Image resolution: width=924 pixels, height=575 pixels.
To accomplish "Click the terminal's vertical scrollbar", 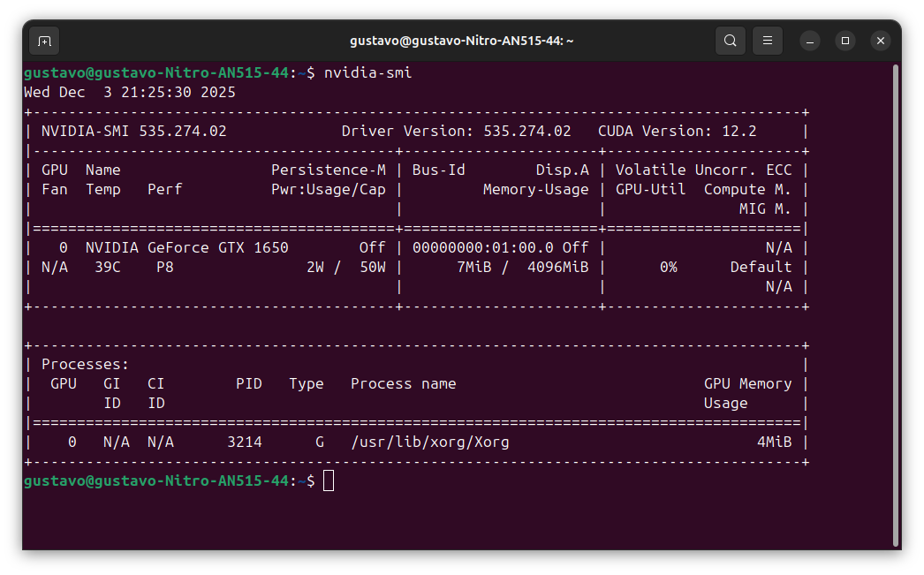I will pos(896,300).
